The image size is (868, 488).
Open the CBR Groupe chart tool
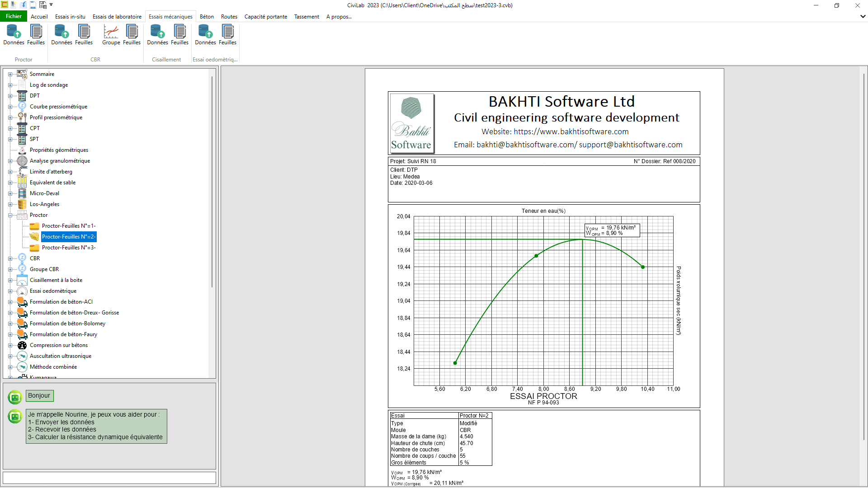(111, 35)
